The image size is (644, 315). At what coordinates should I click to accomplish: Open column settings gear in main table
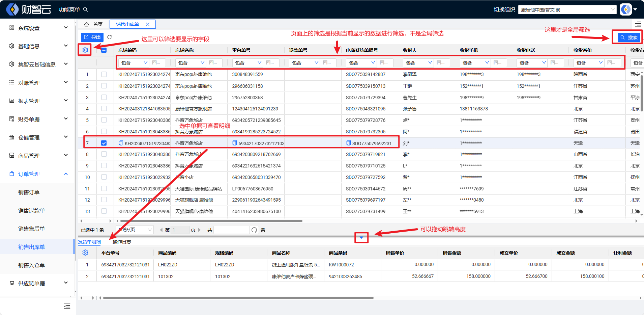tap(85, 50)
